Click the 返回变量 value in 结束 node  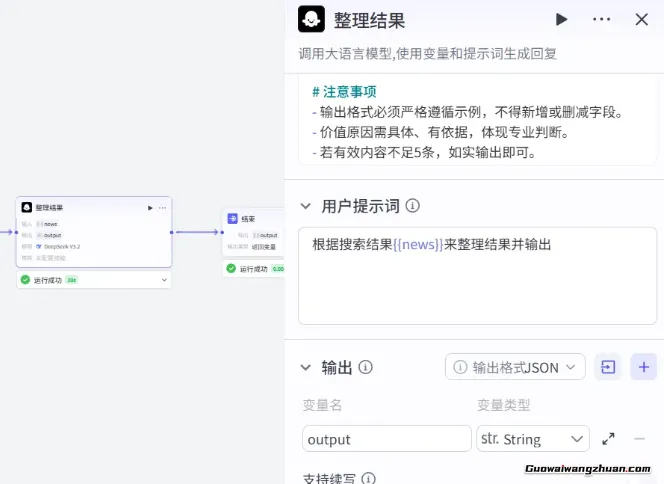(264, 246)
